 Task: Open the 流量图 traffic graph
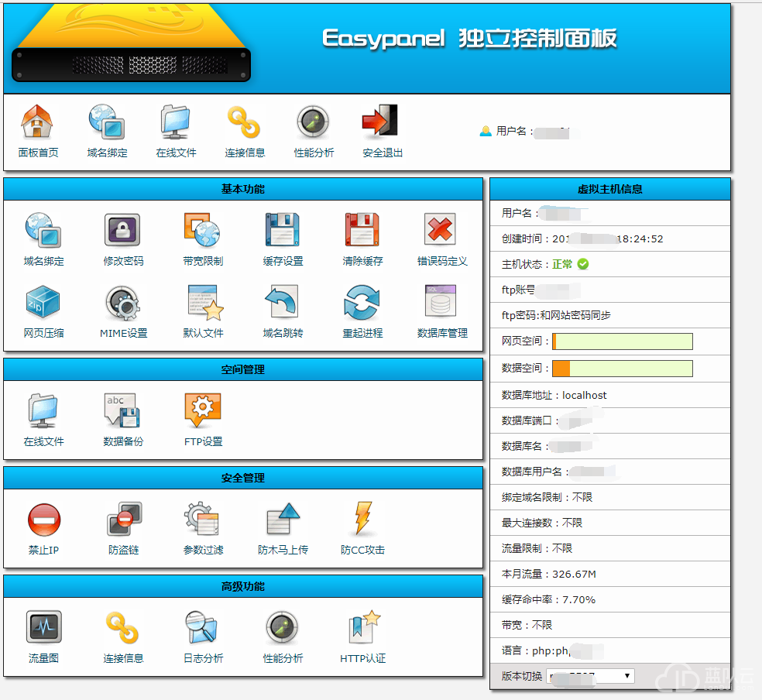pos(44,629)
